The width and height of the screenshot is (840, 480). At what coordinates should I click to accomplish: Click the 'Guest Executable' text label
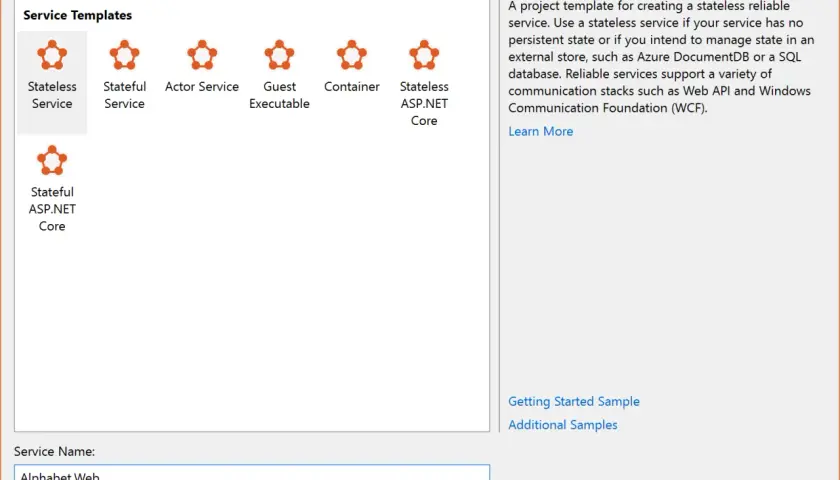279,95
